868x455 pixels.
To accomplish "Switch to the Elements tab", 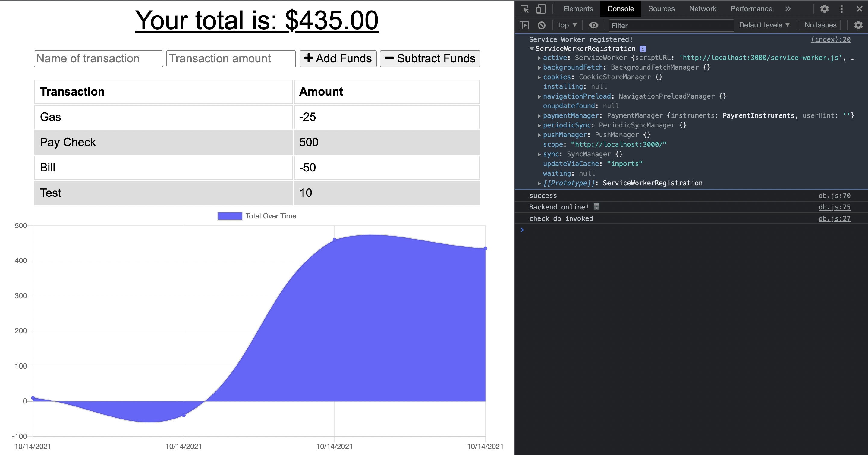I will pyautogui.click(x=578, y=9).
